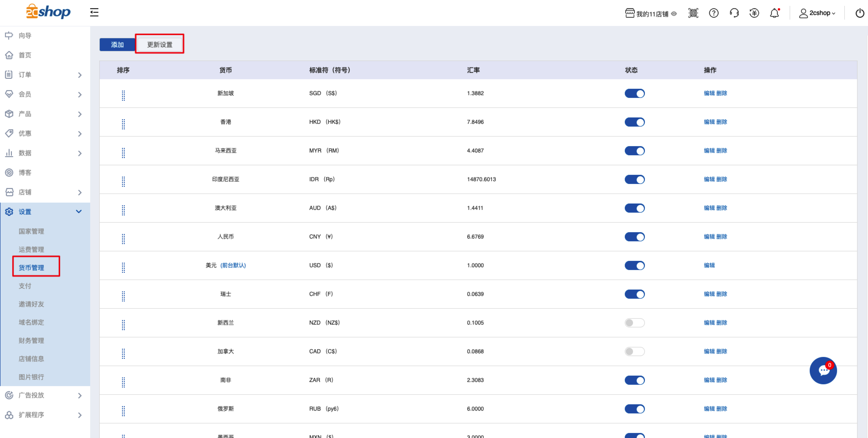Image resolution: width=868 pixels, height=438 pixels.
Task: Click the power logout icon
Action: pyautogui.click(x=860, y=13)
